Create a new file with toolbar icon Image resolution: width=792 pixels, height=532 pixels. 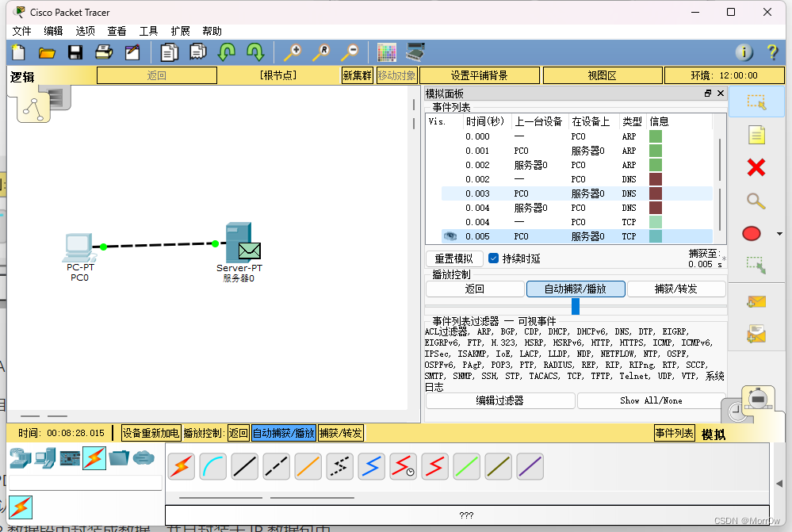pyautogui.click(x=18, y=52)
